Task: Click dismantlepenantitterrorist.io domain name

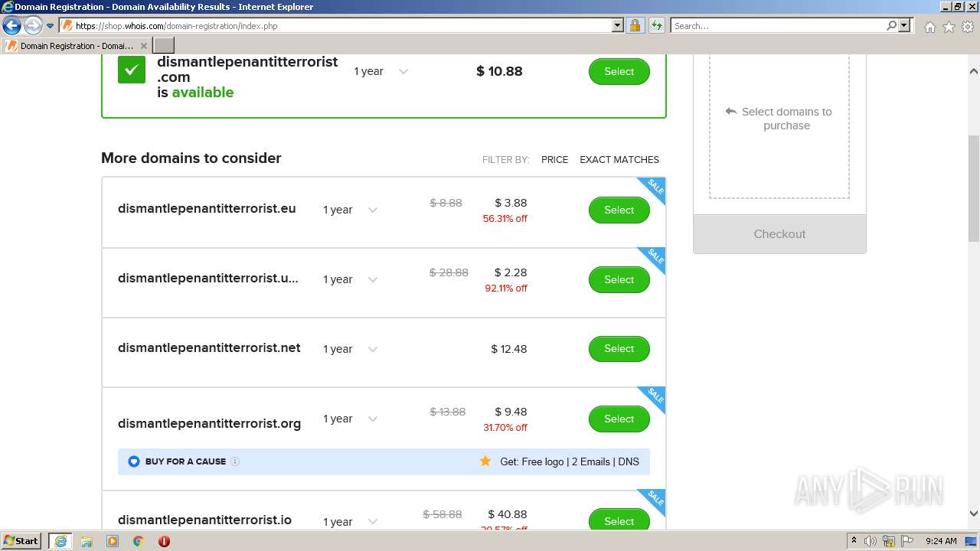Action: click(x=204, y=520)
